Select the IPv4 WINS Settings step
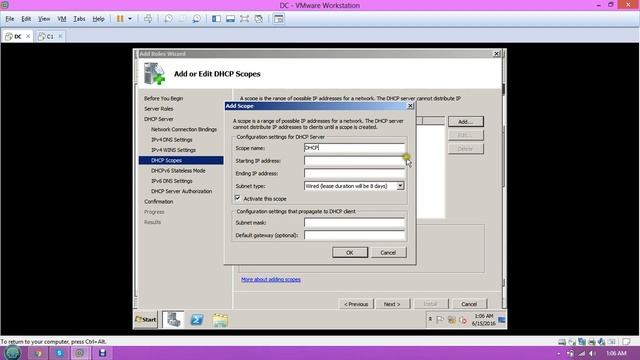Viewport: 640px width, 360px height. (x=173, y=150)
